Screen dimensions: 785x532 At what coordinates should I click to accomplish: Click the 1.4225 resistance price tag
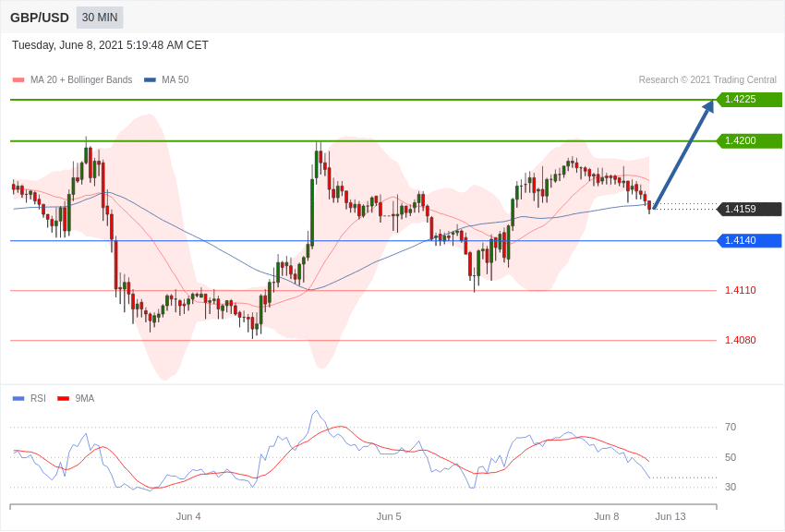(x=750, y=99)
